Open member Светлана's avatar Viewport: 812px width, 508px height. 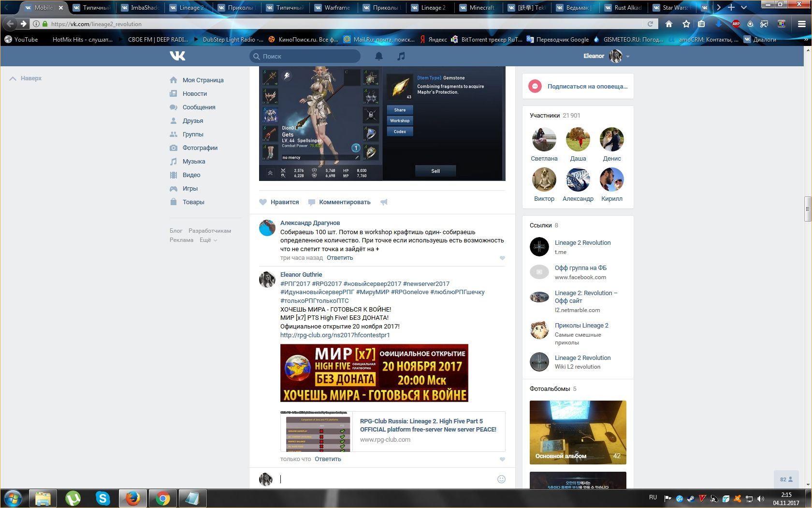(544, 140)
